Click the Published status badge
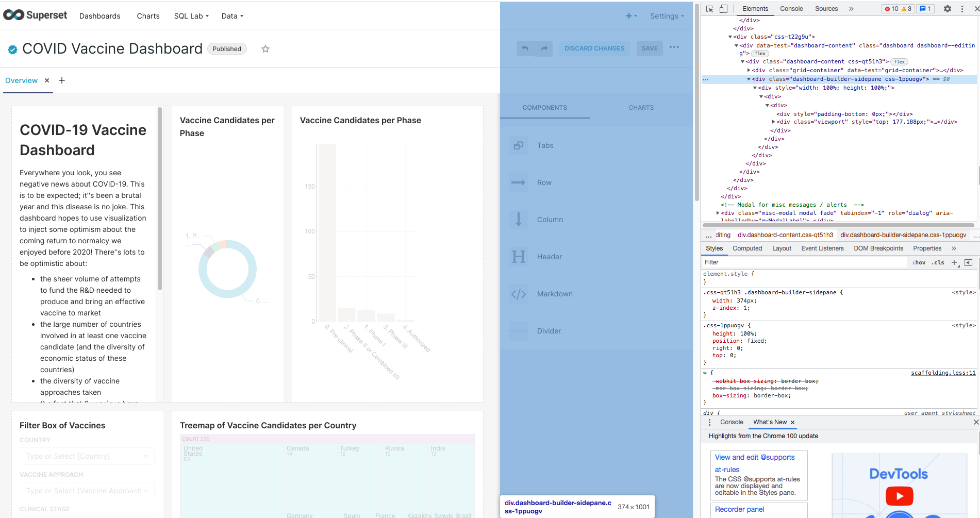This screenshot has width=980, height=518. click(227, 49)
